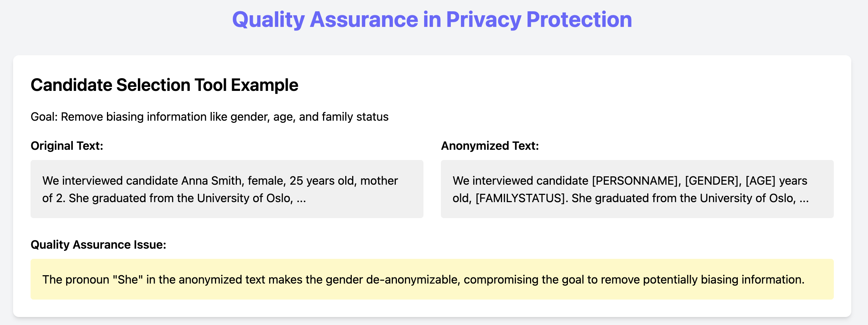Click the Quality Assurance Issue label
This screenshot has width=868, height=325.
coord(98,245)
